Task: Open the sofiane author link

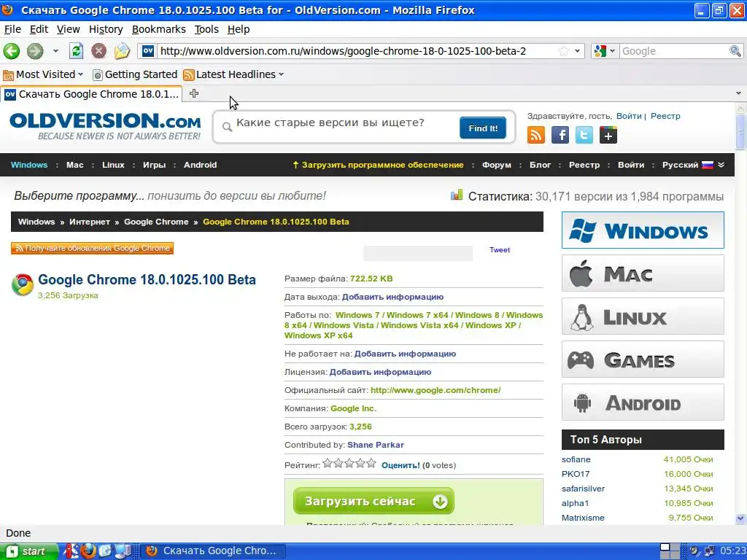Action: click(576, 459)
